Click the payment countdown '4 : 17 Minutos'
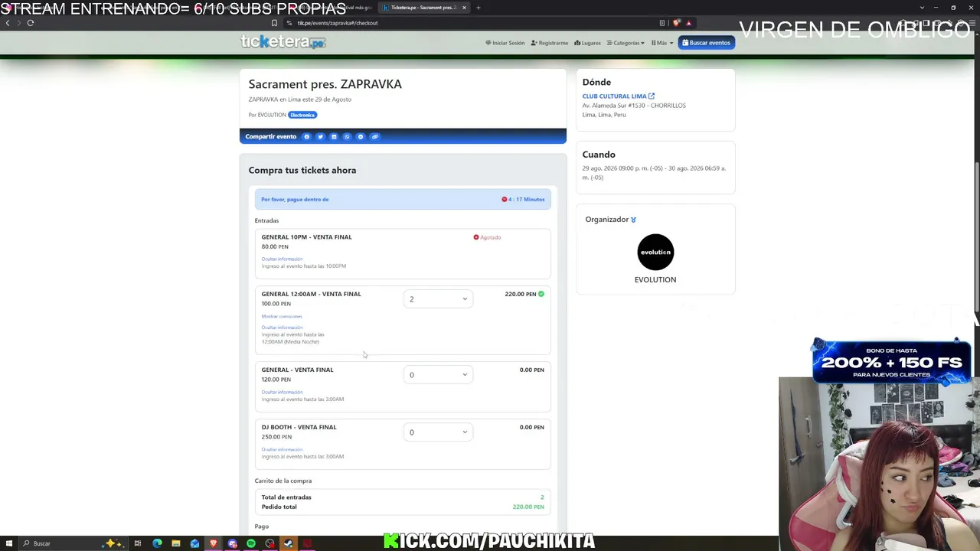The image size is (980, 551). coord(523,200)
